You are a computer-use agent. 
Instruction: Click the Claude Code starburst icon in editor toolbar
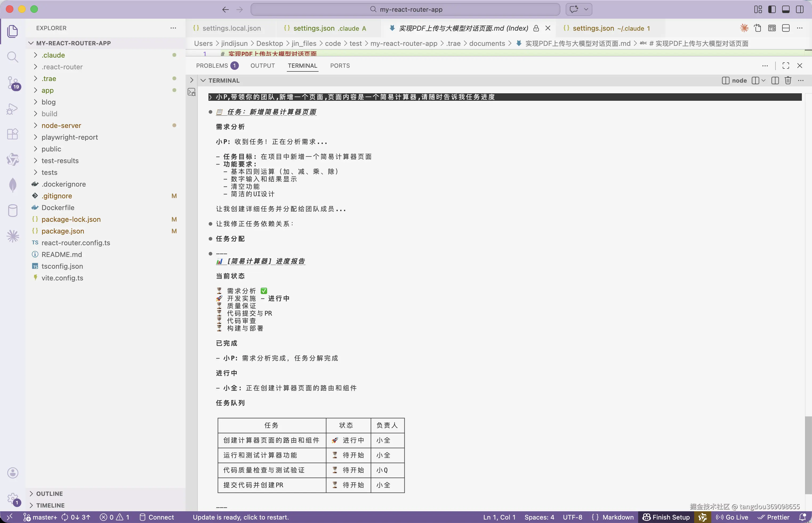click(x=744, y=28)
